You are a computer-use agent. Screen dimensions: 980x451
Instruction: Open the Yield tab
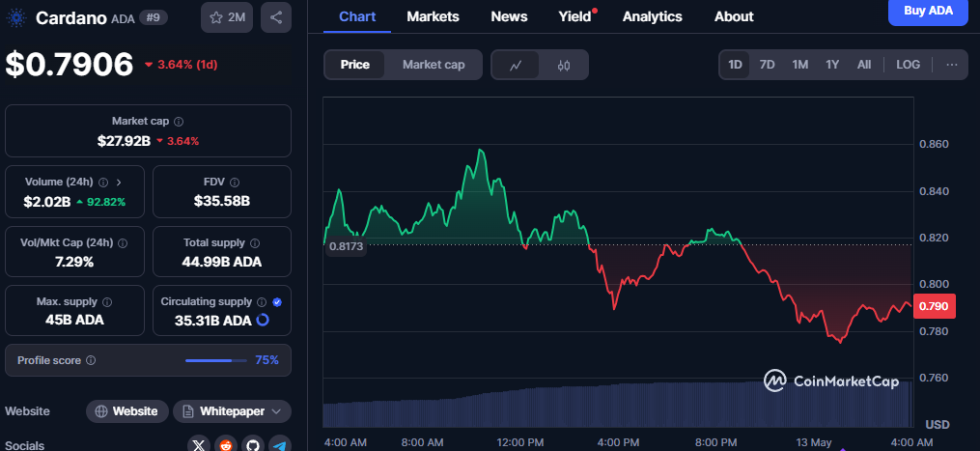coord(575,16)
